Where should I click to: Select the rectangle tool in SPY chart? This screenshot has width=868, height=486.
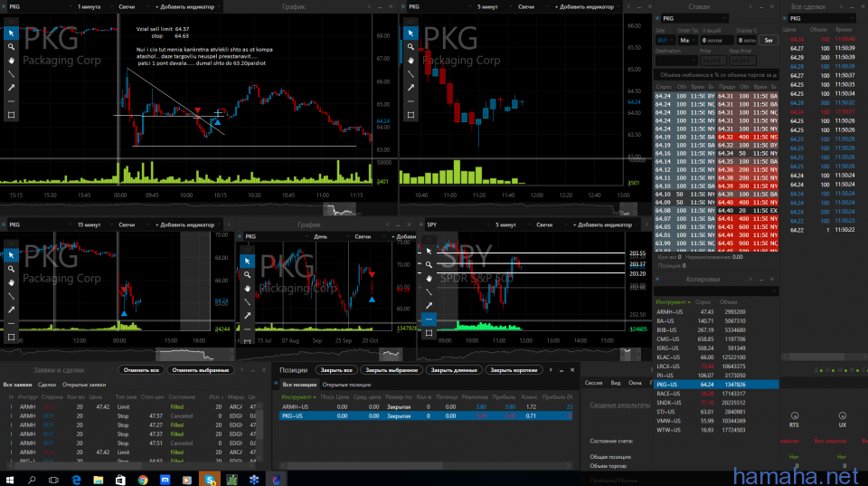pyautogui.click(x=429, y=333)
